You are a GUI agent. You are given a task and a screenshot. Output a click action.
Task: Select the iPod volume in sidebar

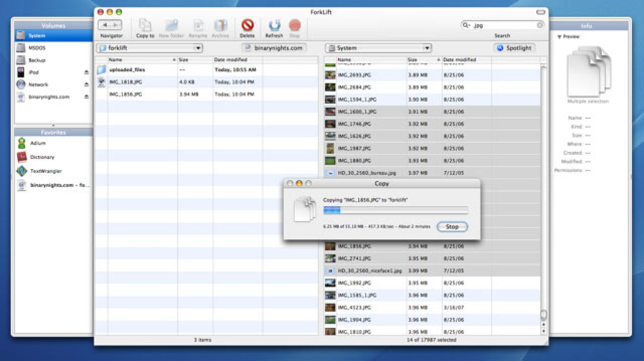(x=34, y=72)
